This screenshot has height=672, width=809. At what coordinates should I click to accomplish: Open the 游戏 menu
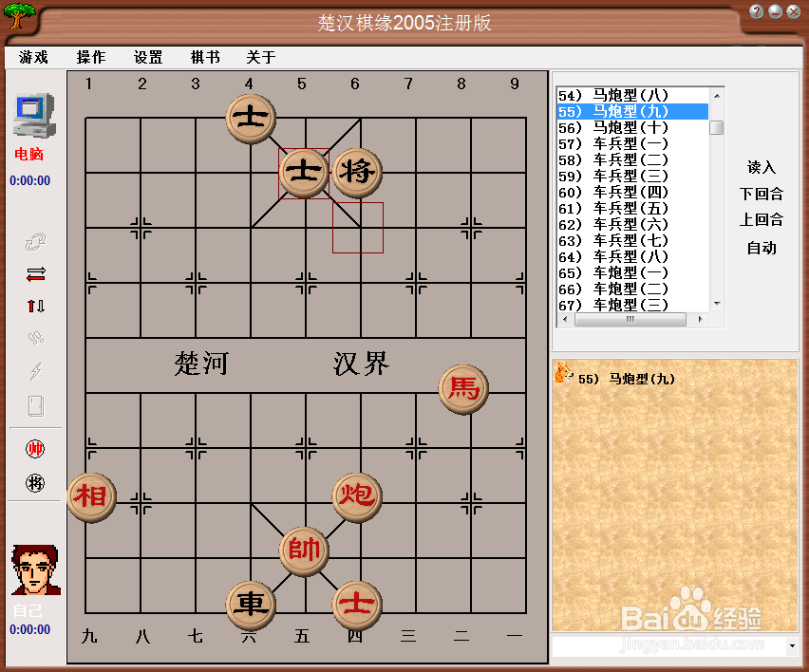(x=33, y=57)
